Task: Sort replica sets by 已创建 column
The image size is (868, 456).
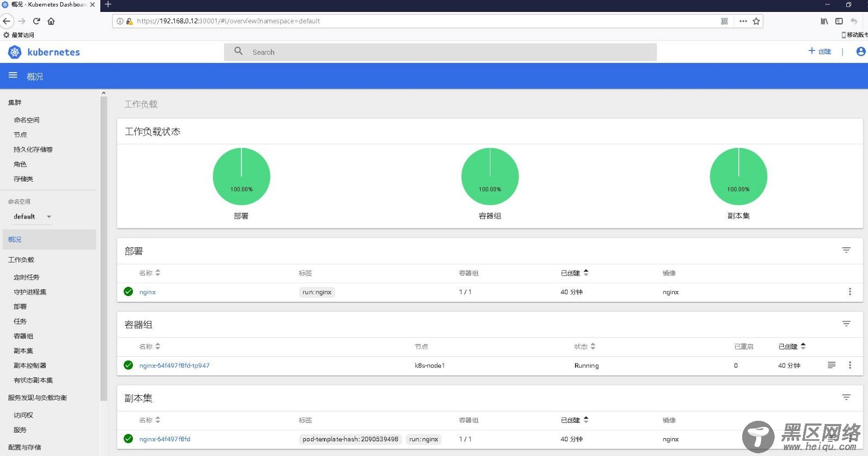Action: coord(575,420)
